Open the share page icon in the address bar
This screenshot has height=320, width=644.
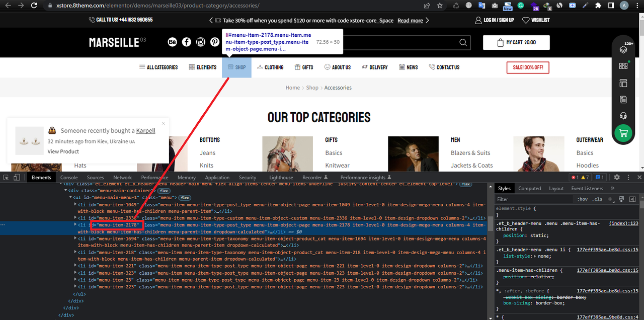[x=427, y=6]
